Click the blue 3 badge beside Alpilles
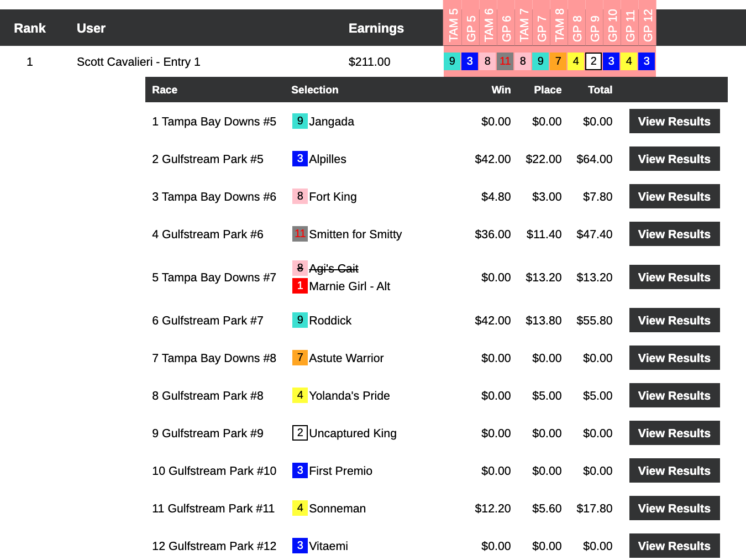Viewport: 746px width, 560px height. coord(300,159)
